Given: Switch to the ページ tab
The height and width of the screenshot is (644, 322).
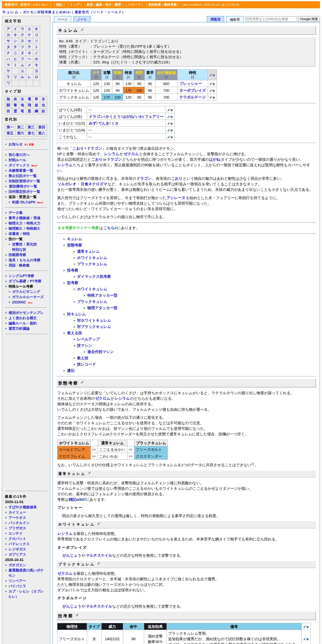Looking at the screenshot, I should (62, 19).
